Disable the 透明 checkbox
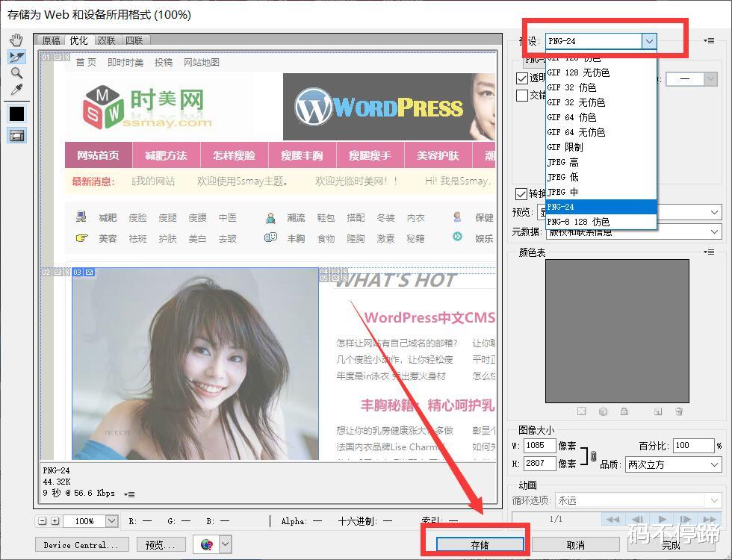Image resolution: width=732 pixels, height=560 pixels. point(521,78)
